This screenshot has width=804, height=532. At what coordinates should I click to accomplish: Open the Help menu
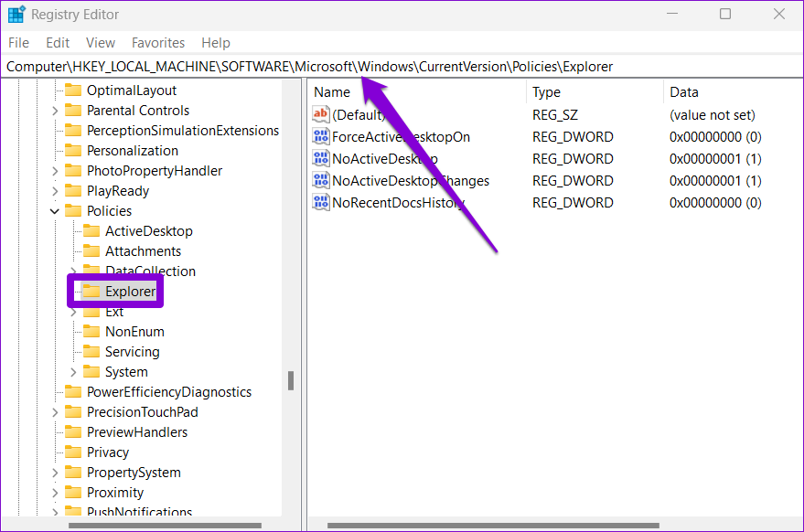(x=215, y=43)
